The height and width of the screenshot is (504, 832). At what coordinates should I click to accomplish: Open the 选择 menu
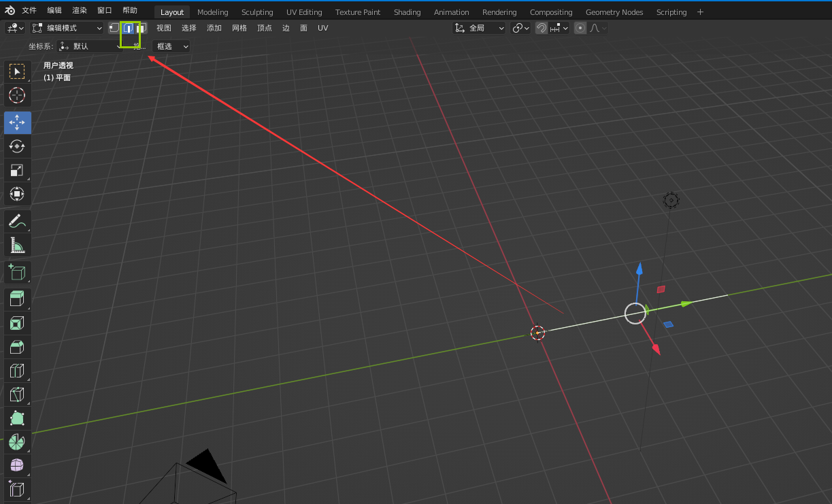click(x=189, y=28)
